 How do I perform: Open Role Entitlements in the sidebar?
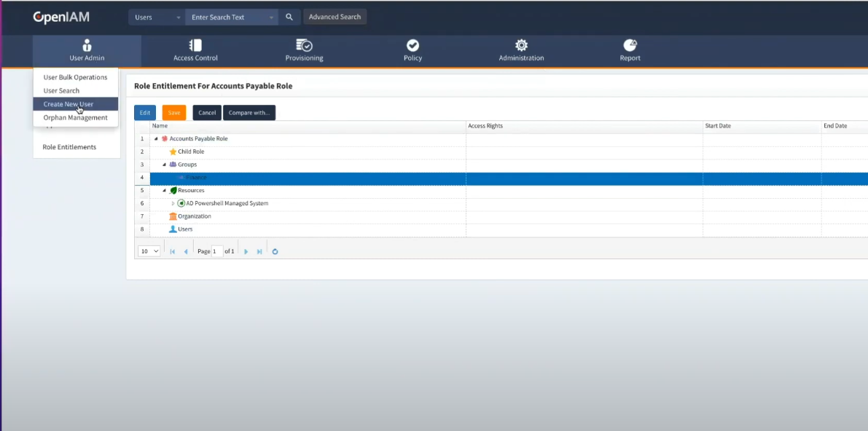(69, 147)
